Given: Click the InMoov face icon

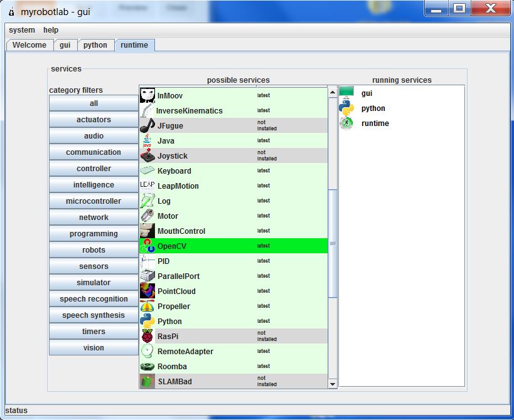Looking at the screenshot, I should [147, 95].
